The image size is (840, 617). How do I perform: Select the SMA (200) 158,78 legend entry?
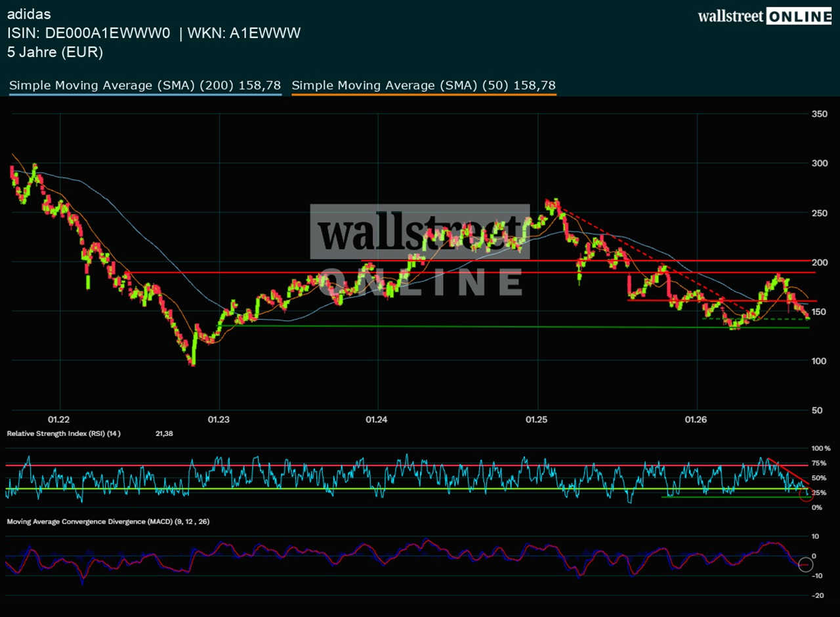[145, 85]
